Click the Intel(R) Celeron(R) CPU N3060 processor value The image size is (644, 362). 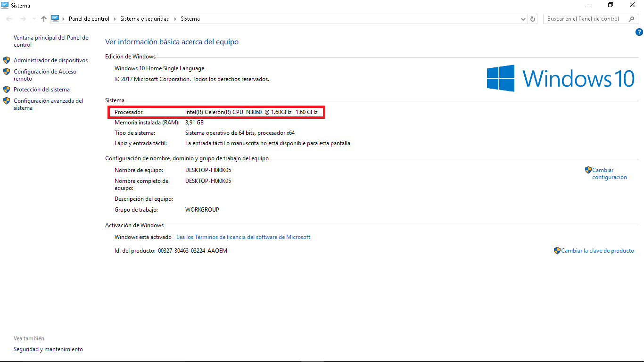click(x=251, y=112)
